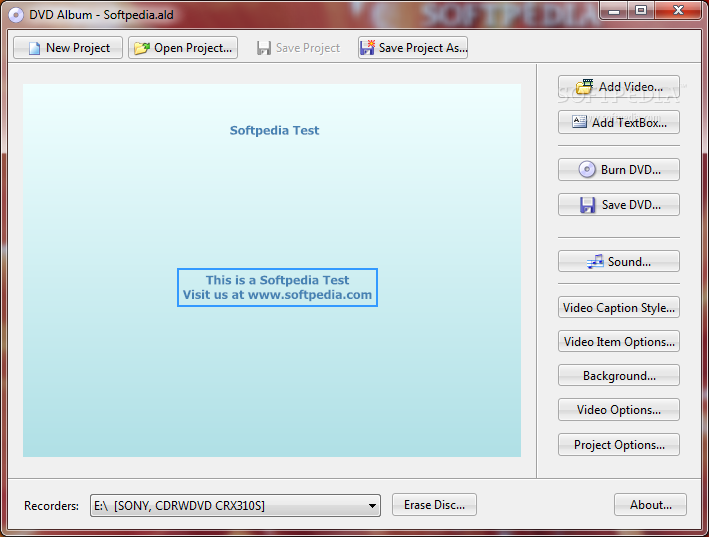Maximize the DVD Album window
Viewport: 709px width, 537px height.
tap(641, 10)
